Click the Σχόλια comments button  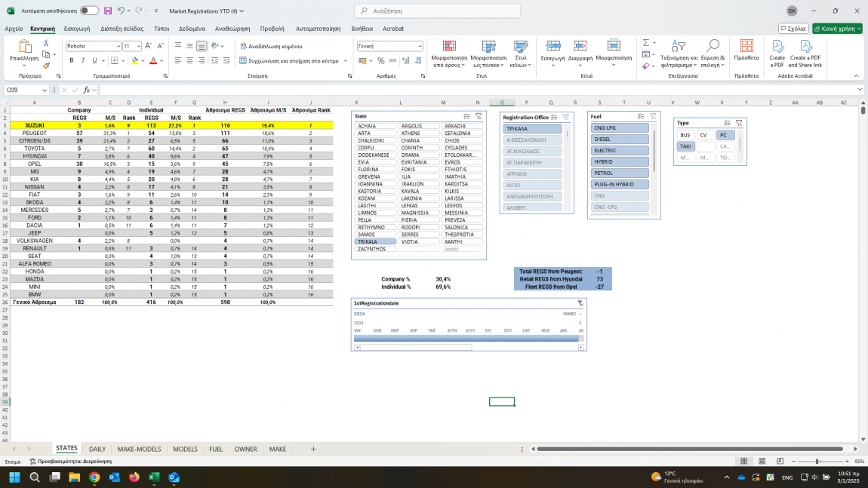[793, 29]
